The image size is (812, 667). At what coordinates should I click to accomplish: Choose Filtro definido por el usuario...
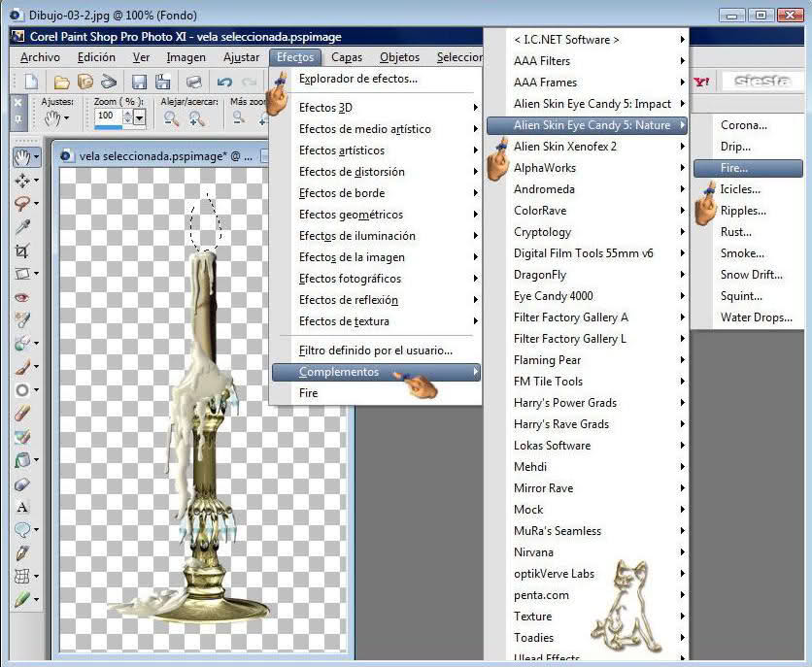click(377, 350)
